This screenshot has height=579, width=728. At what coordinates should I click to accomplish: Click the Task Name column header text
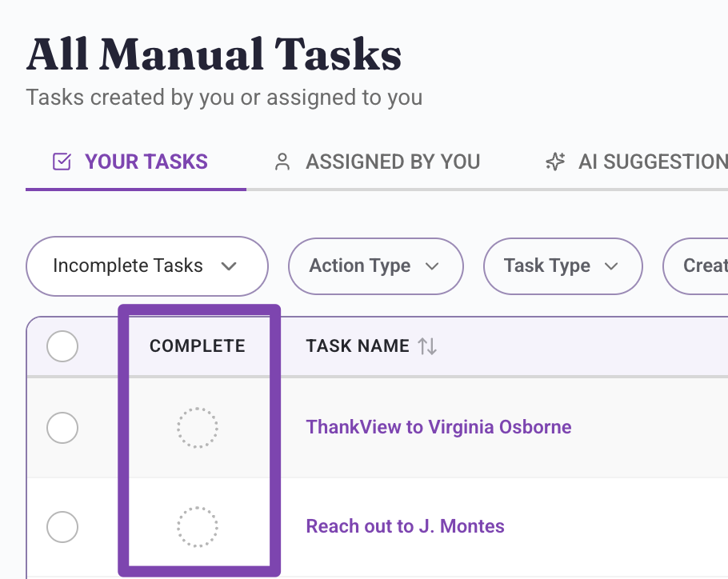(358, 346)
